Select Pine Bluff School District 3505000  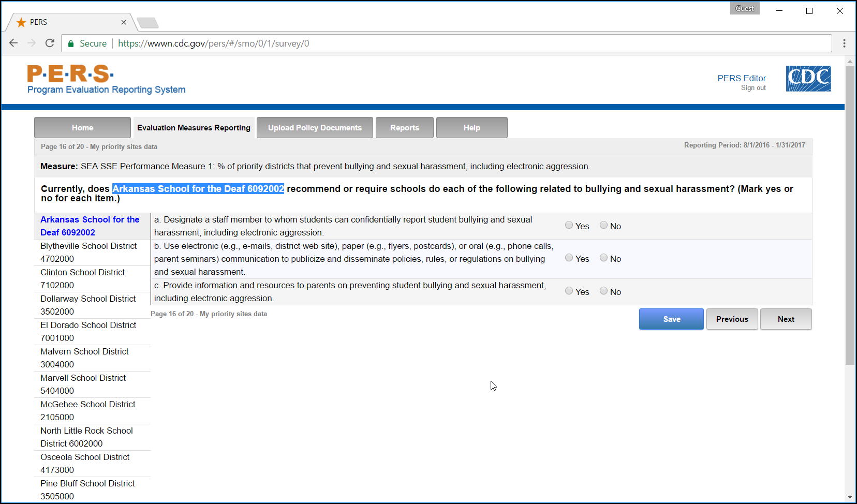click(93, 490)
